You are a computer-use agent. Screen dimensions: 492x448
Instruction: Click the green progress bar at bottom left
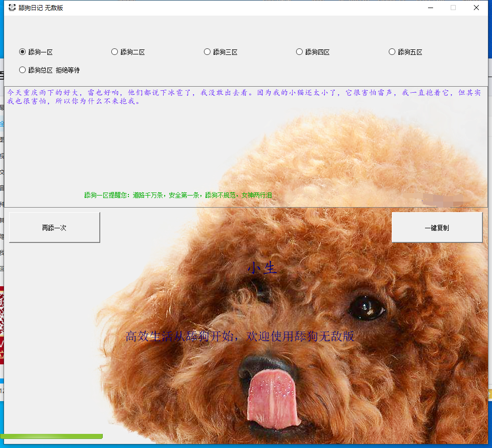pyautogui.click(x=52, y=436)
